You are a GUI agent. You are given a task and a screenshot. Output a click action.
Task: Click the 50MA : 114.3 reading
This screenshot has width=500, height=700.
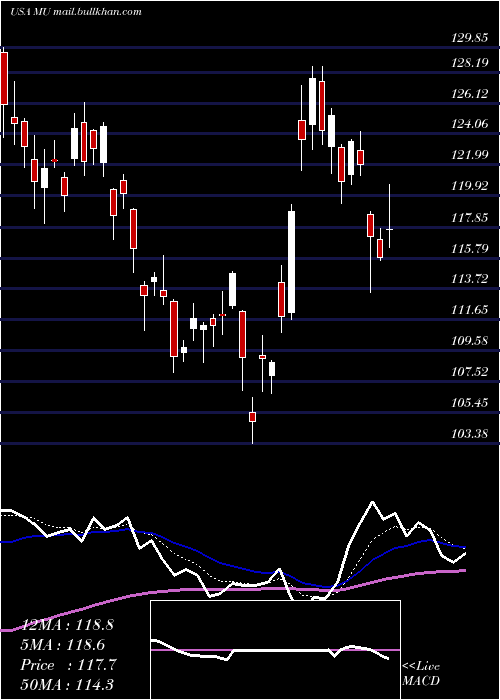click(68, 685)
